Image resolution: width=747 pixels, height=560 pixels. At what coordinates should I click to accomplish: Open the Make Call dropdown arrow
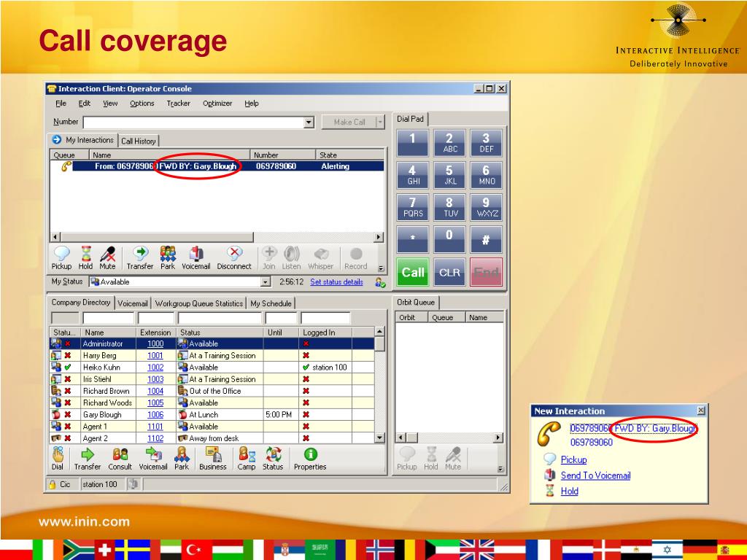(379, 122)
